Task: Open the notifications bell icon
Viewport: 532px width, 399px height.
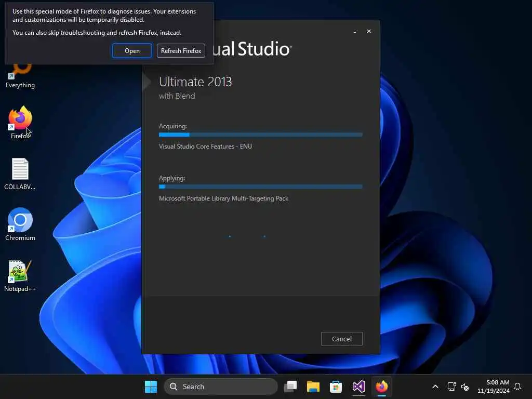Action: click(518, 387)
